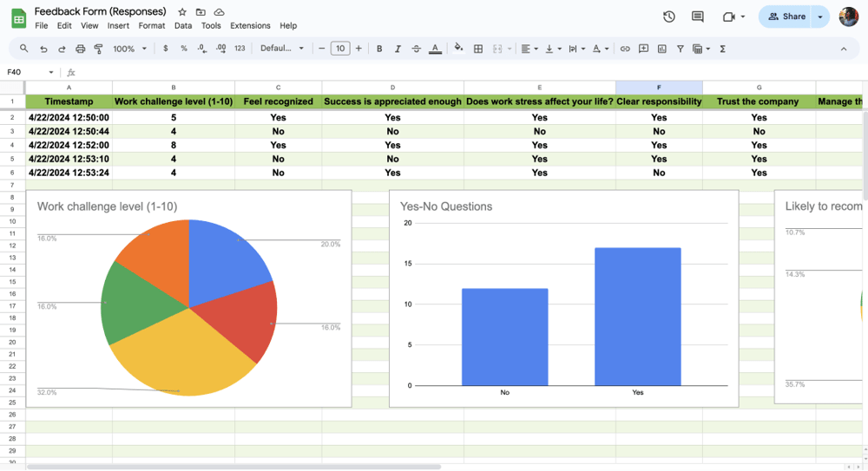The height and width of the screenshot is (471, 868).
Task: Click the Share button
Action: (786, 16)
